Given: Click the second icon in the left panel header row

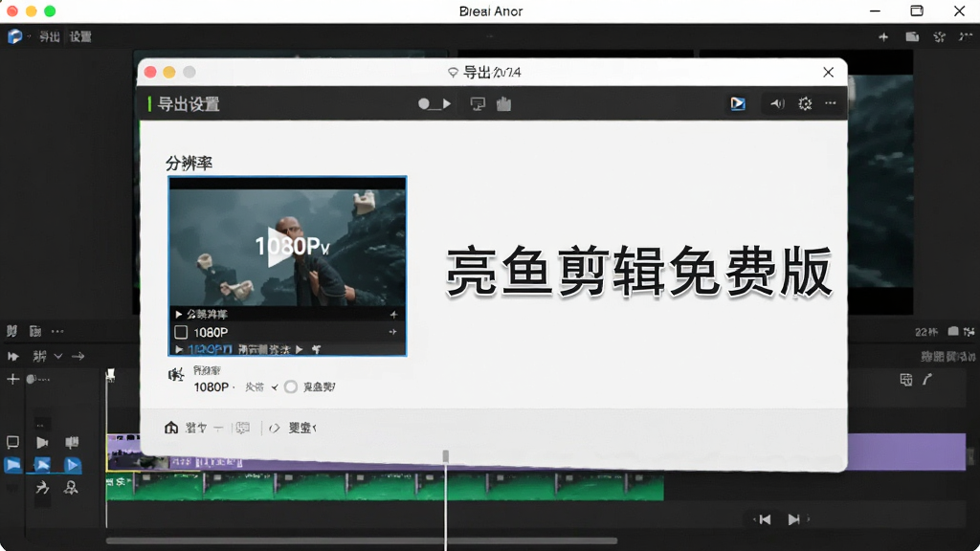Looking at the screenshot, I should tap(35, 331).
